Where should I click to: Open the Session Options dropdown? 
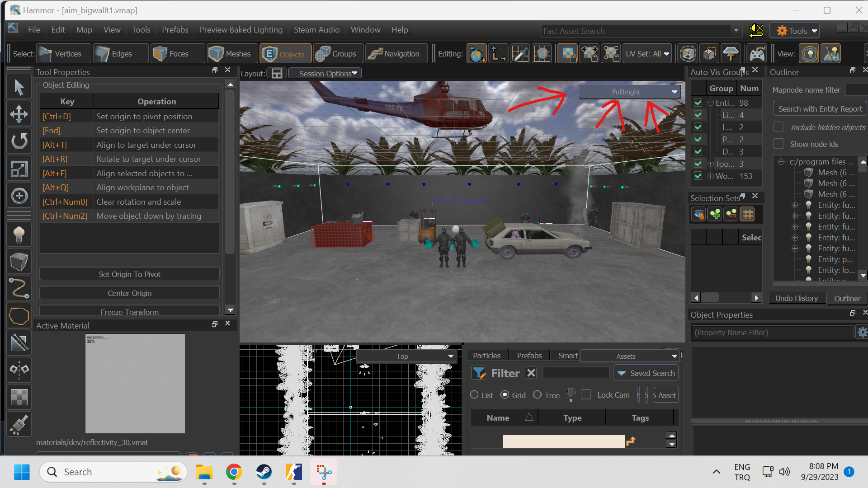pos(325,73)
